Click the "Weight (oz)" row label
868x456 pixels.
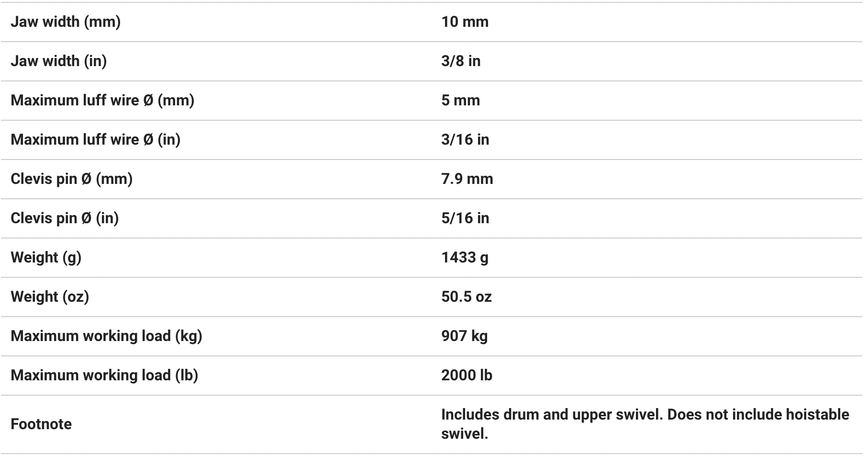coord(50,297)
